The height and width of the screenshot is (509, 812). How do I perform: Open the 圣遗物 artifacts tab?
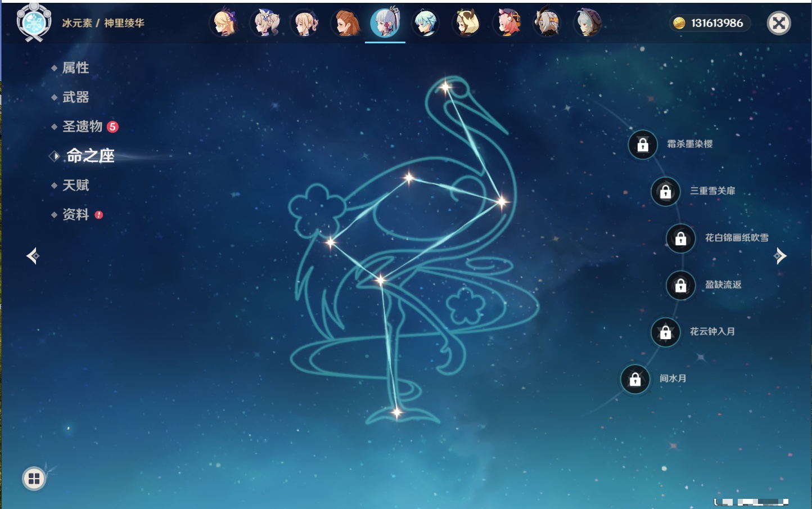82,127
